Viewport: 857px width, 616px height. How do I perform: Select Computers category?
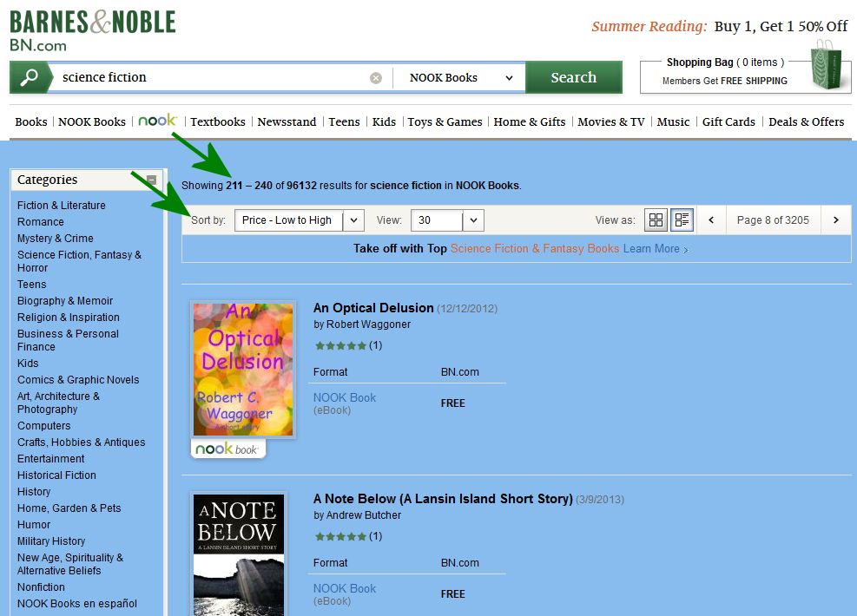pyautogui.click(x=43, y=426)
